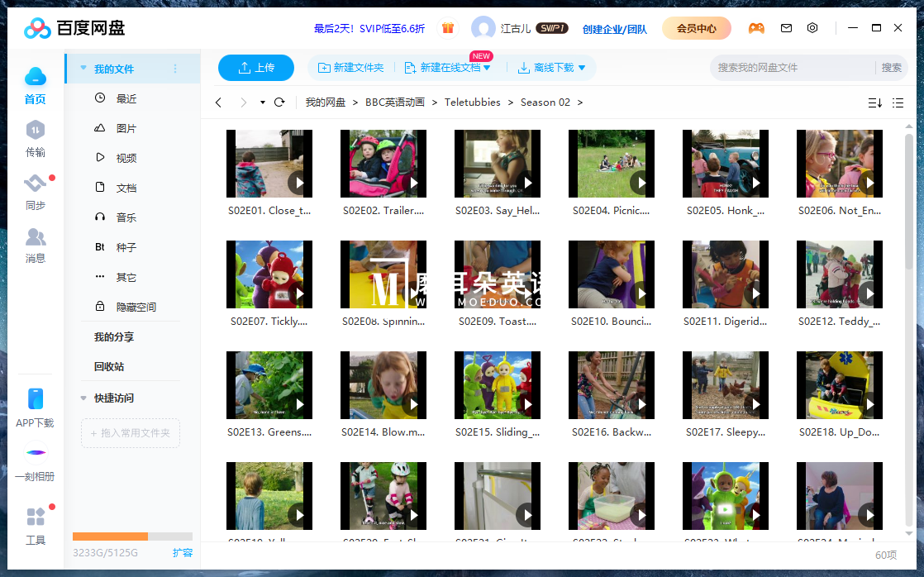Collapse the 快捷访问 section
924x577 pixels.
83,396
